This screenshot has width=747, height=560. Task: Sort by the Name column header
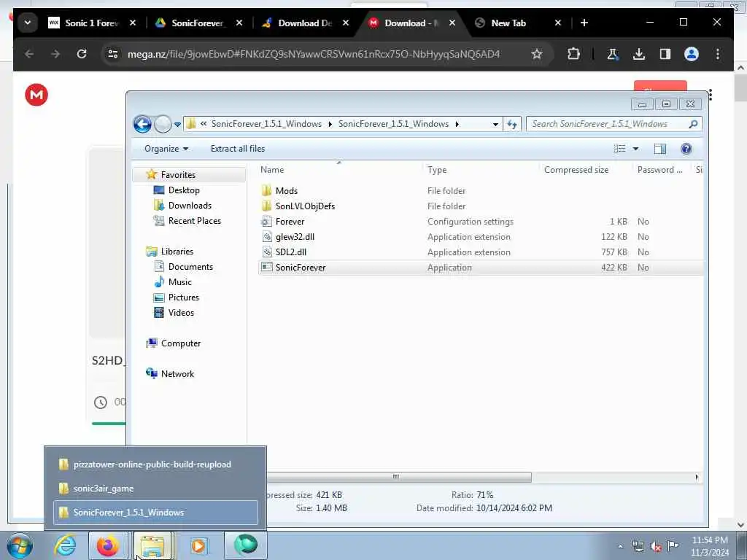point(272,169)
